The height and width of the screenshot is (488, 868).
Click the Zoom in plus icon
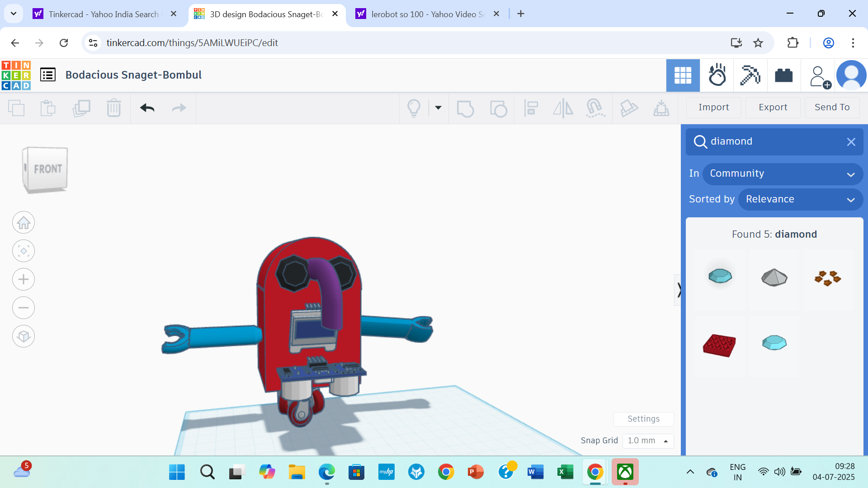[24, 280]
